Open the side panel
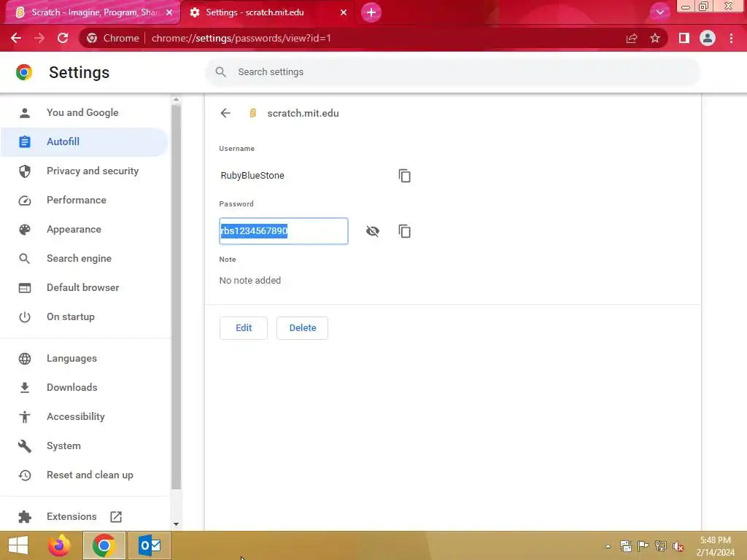The height and width of the screenshot is (560, 747). tap(684, 38)
